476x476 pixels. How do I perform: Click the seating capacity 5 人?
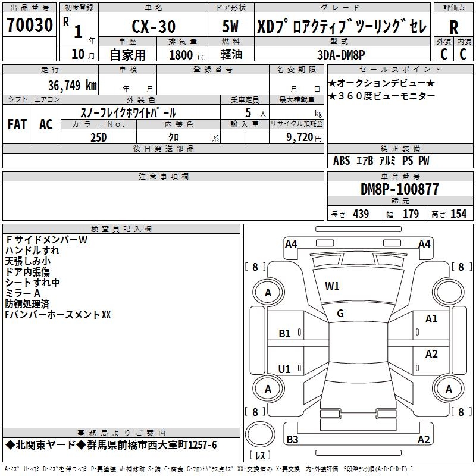coord(256,113)
